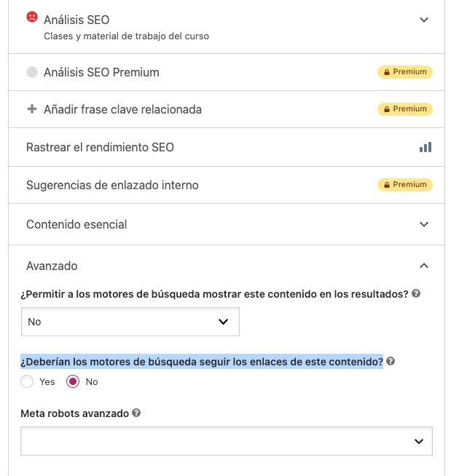
Task: Select the No radio button for following links
Action: point(73,381)
